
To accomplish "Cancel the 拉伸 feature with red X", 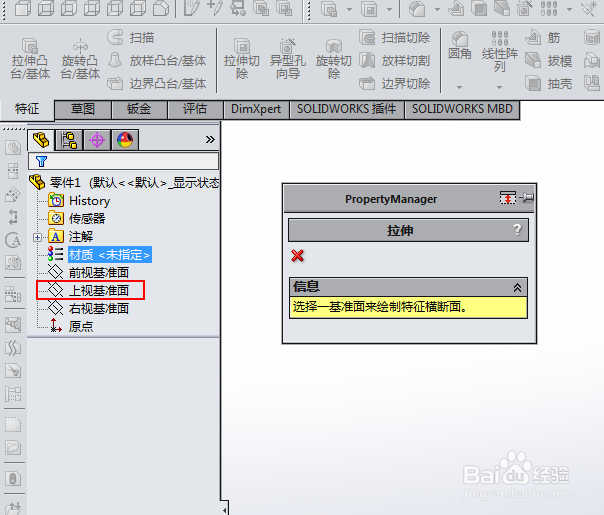I will click(297, 255).
